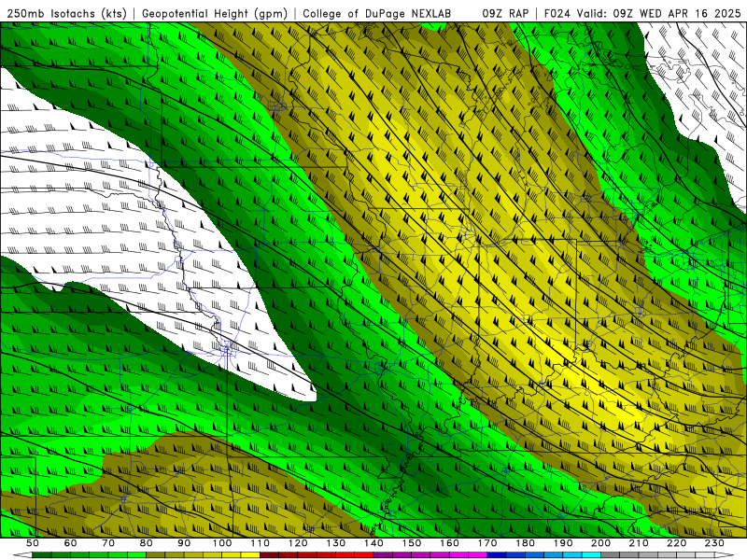747x560 pixels.
Task: Pick the magenta swatch ending at 170
Action: click(x=477, y=555)
